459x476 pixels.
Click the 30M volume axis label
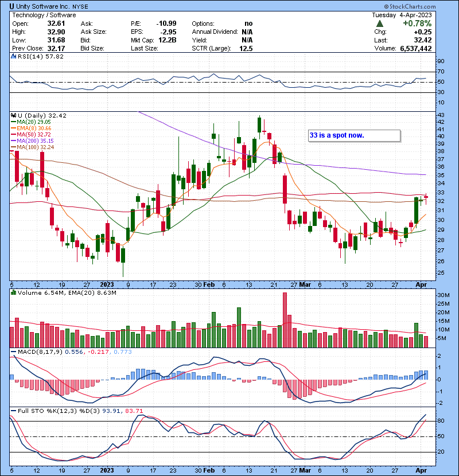[444, 295]
